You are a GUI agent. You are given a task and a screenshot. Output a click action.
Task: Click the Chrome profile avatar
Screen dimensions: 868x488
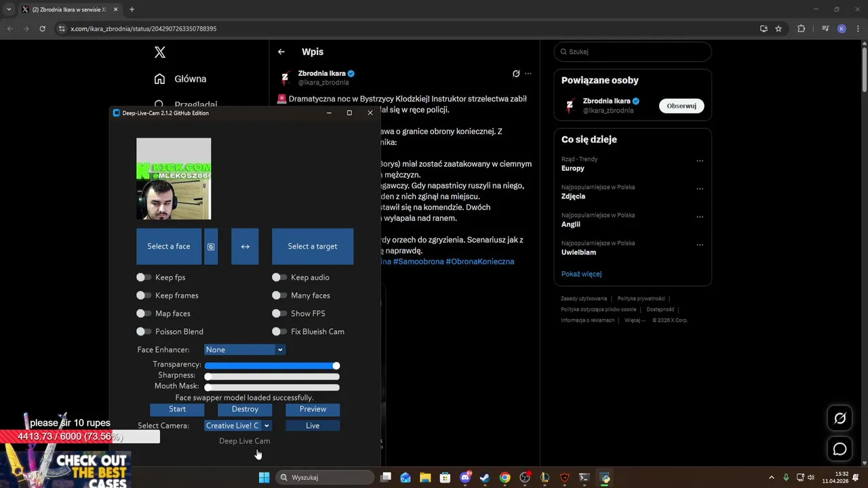(x=842, y=28)
